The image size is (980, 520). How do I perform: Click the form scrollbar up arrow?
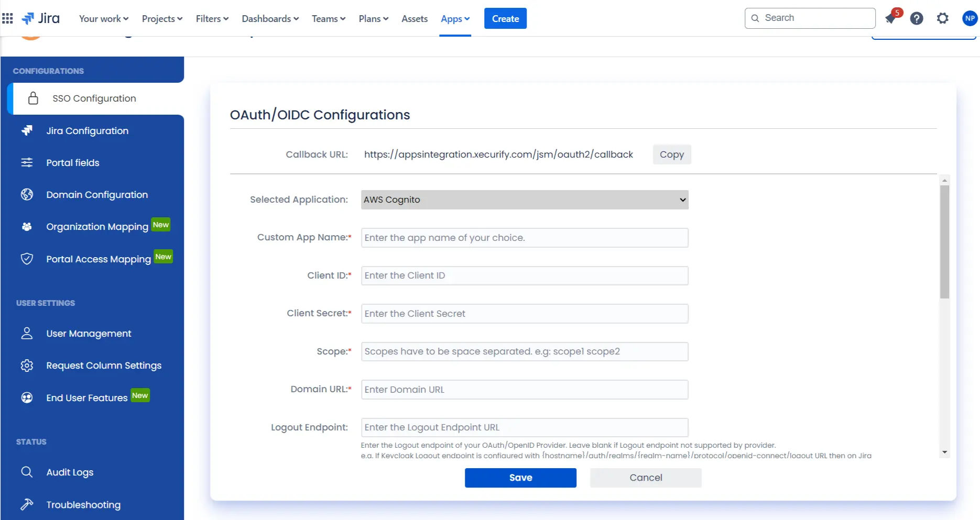tap(944, 180)
